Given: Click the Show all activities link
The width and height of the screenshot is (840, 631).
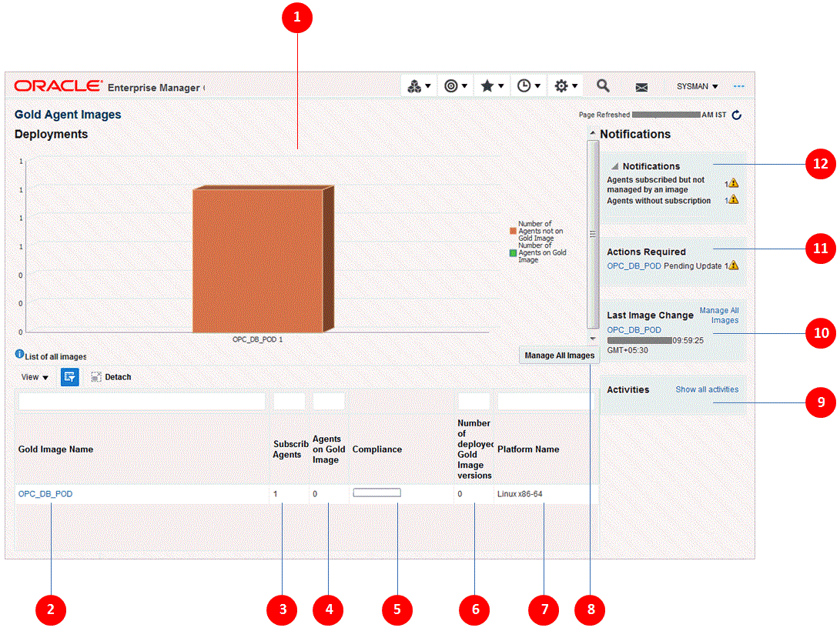Looking at the screenshot, I should tap(707, 389).
